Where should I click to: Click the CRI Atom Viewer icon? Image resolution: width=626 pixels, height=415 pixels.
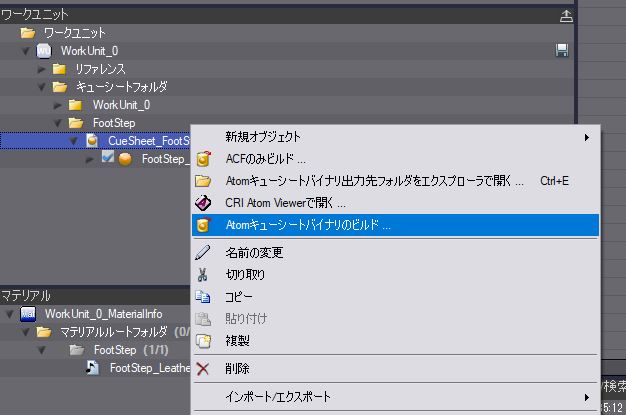[x=203, y=203]
